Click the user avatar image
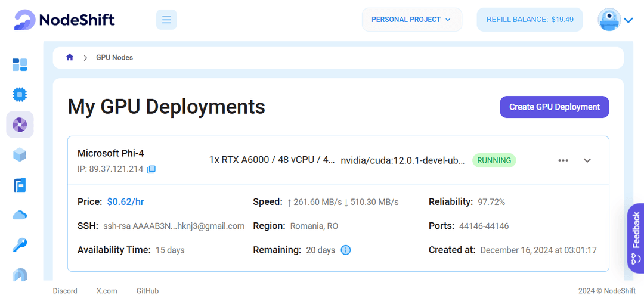 609,20
